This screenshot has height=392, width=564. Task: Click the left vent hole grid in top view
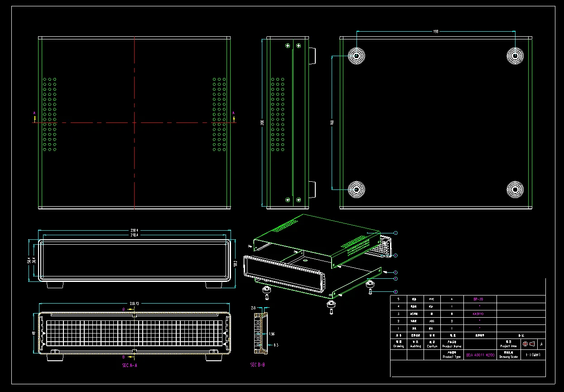[x=49, y=114]
